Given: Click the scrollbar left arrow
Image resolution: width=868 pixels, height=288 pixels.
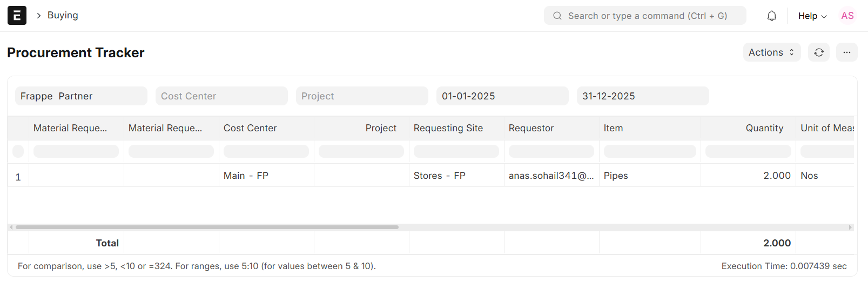Looking at the screenshot, I should point(11,227).
